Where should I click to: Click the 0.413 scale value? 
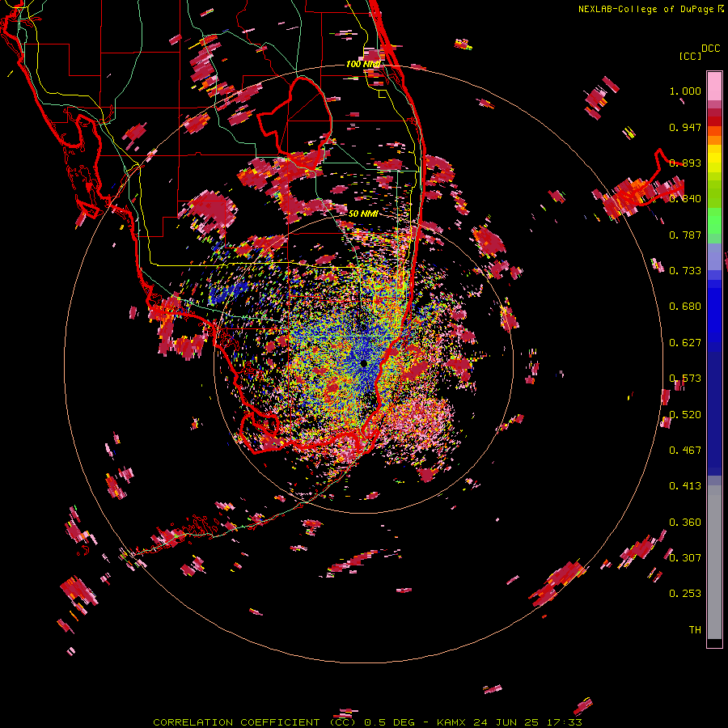(685, 486)
